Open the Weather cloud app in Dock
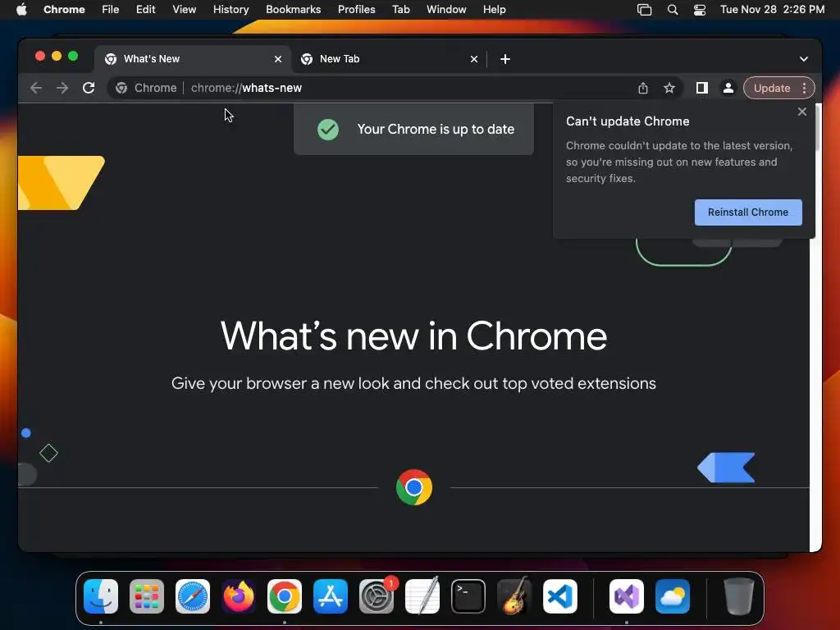This screenshot has height=630, width=840. point(673,596)
